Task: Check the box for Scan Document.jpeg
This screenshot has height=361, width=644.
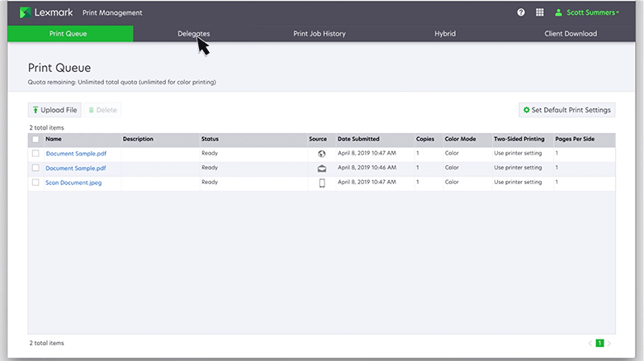Action: (x=36, y=183)
